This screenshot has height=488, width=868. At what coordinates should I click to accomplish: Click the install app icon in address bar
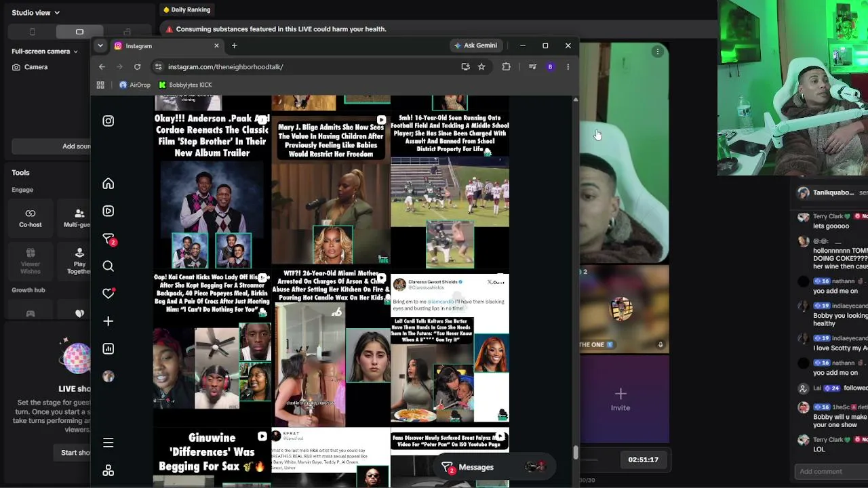coord(465,66)
